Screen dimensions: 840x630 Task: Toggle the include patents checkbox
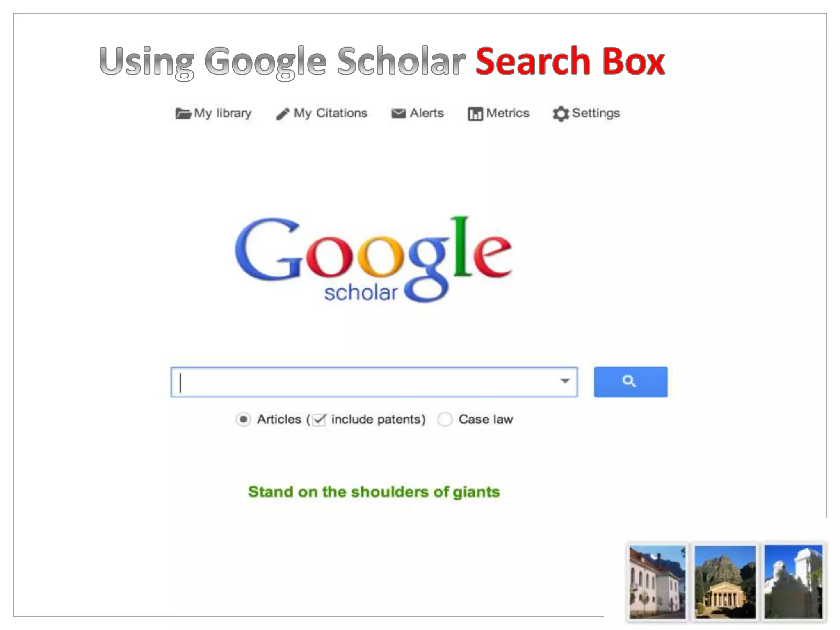[319, 420]
